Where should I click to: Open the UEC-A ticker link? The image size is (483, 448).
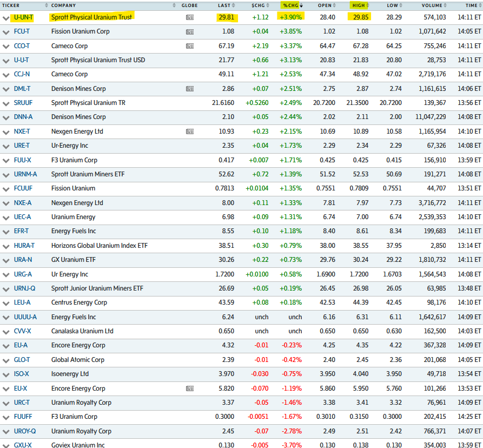(22, 217)
